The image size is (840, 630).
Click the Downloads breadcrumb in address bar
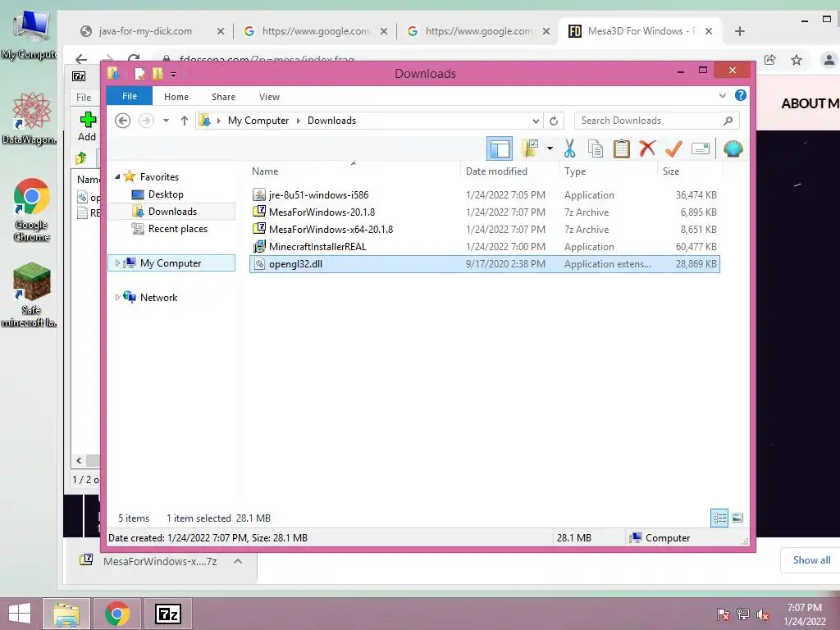tap(331, 121)
